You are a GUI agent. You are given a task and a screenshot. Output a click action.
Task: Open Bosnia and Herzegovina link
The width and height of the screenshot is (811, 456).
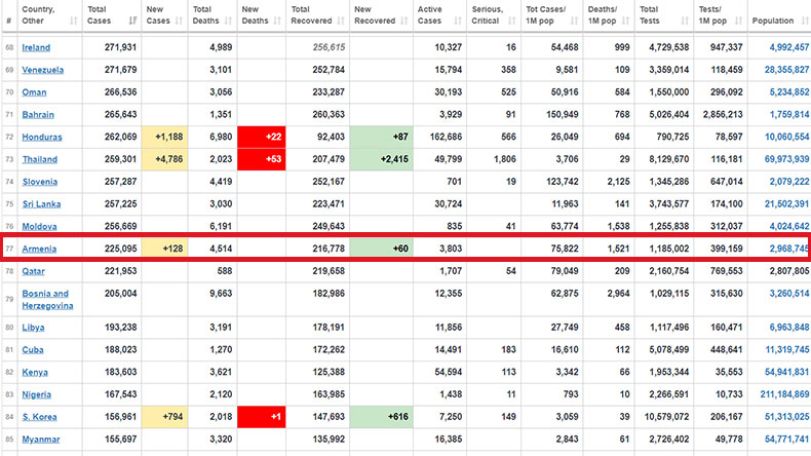point(48,299)
